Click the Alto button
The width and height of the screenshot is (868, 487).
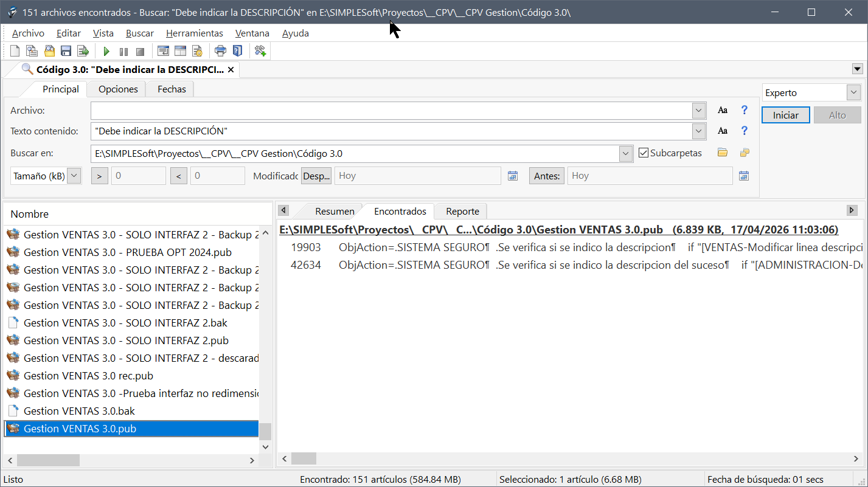pos(838,115)
